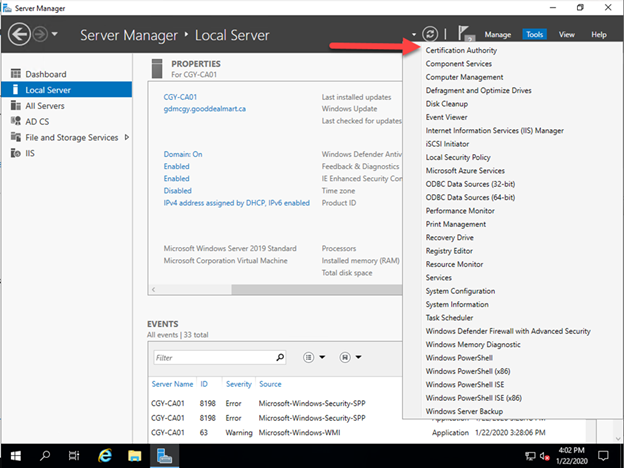Launch Windows PowerShell ISE (x86)

(x=474, y=398)
